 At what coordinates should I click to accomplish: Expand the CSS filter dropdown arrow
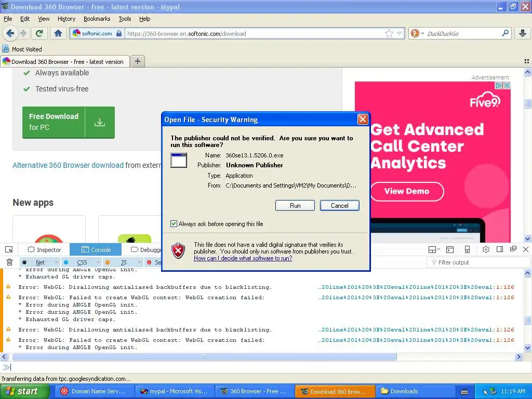pyautogui.click(x=98, y=262)
